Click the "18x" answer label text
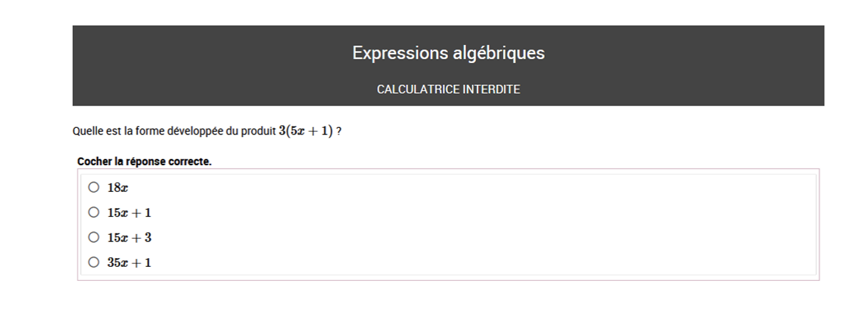This screenshot has width=868, height=309. [x=118, y=188]
